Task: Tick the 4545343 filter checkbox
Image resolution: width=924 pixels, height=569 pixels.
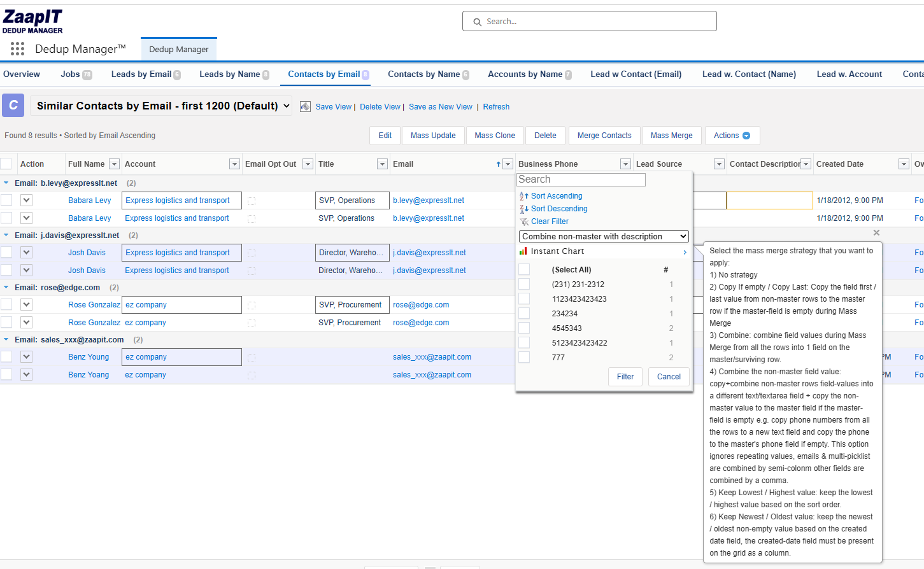Action: point(524,328)
